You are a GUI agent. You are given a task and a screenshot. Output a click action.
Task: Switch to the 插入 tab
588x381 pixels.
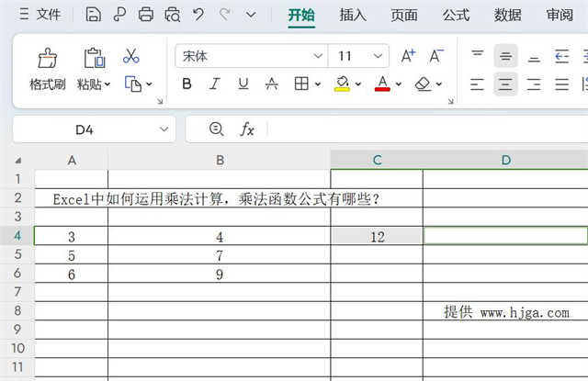coord(353,16)
